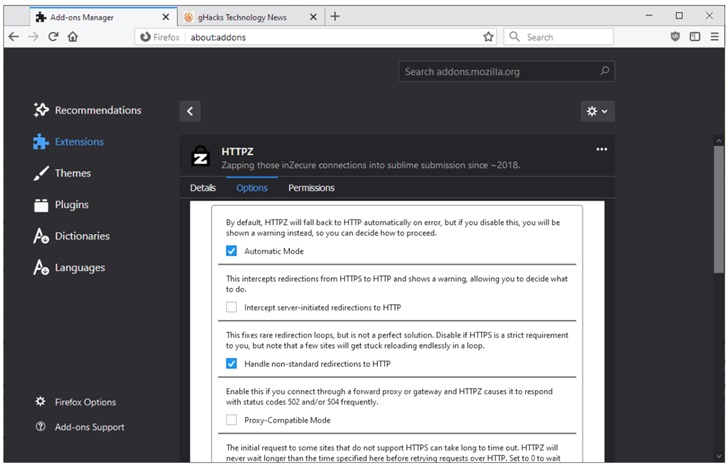
Task: Open the Themes category
Action: click(72, 173)
